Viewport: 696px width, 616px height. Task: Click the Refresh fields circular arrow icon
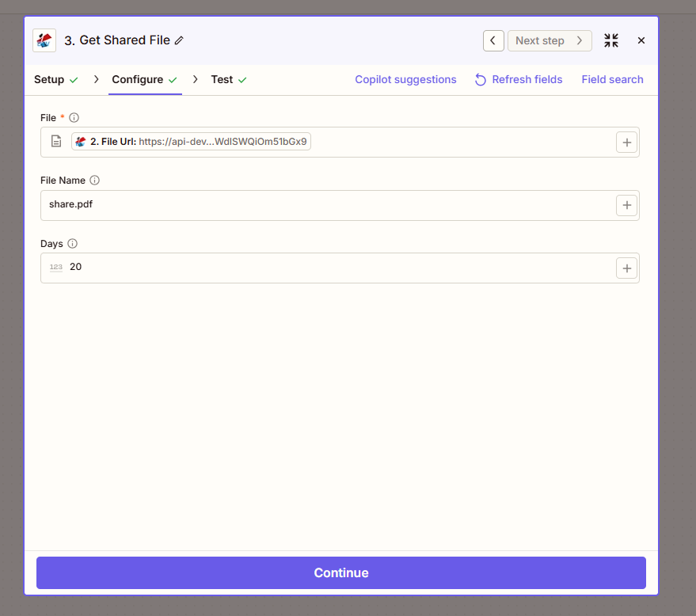pyautogui.click(x=479, y=79)
